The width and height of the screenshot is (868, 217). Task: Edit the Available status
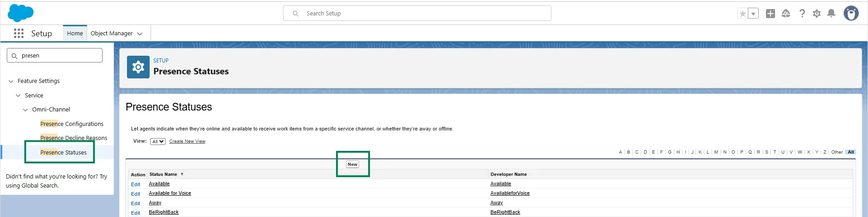pos(136,184)
